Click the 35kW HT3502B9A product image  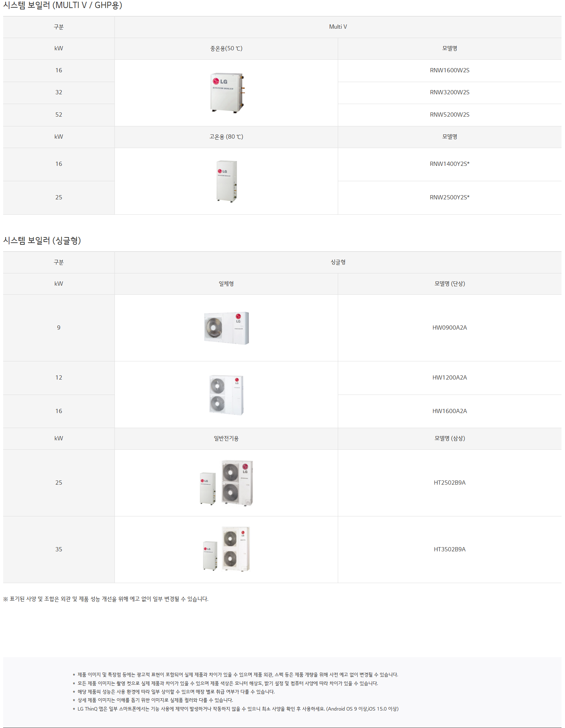[226, 549]
